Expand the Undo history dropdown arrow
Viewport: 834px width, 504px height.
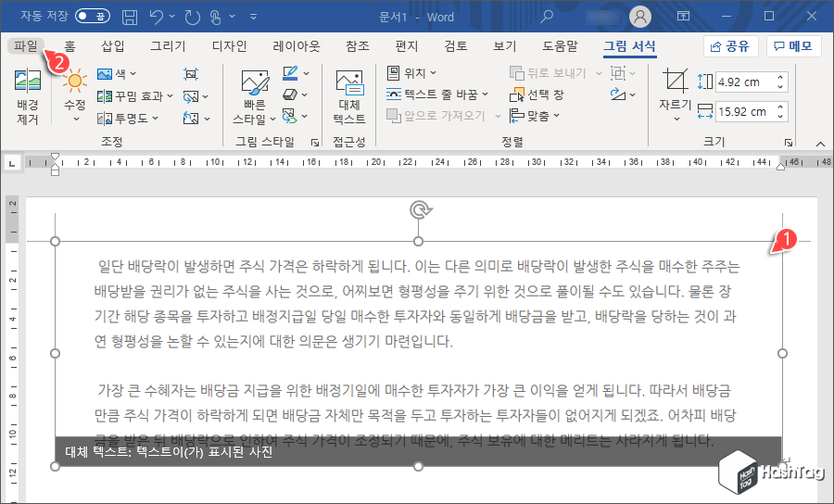pos(171,17)
